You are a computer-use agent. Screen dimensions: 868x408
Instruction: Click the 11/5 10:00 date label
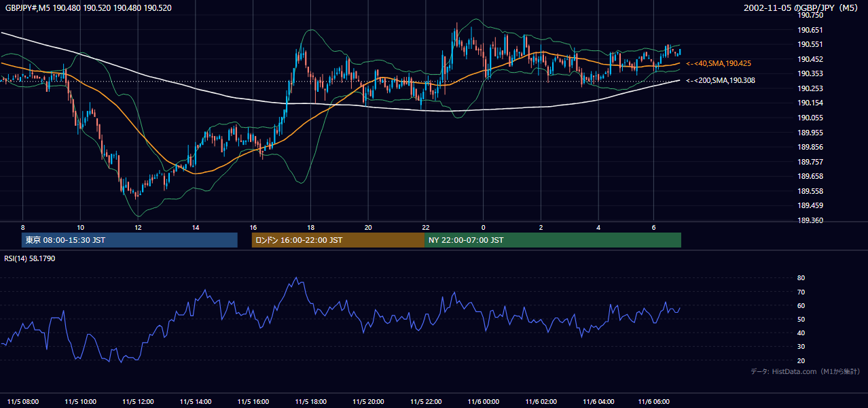point(80,401)
